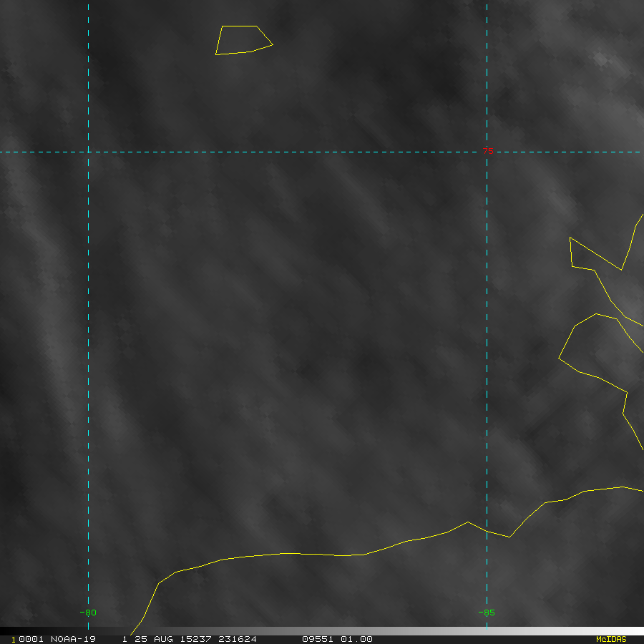
Task: Click the 231624 time stamp
Action: [x=238, y=639]
